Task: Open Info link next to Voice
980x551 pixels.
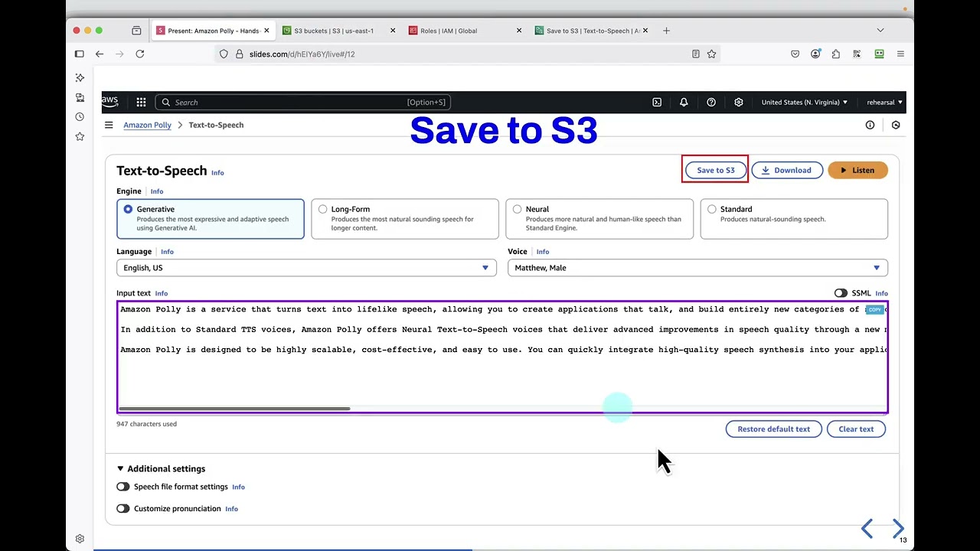Action: coord(543,252)
